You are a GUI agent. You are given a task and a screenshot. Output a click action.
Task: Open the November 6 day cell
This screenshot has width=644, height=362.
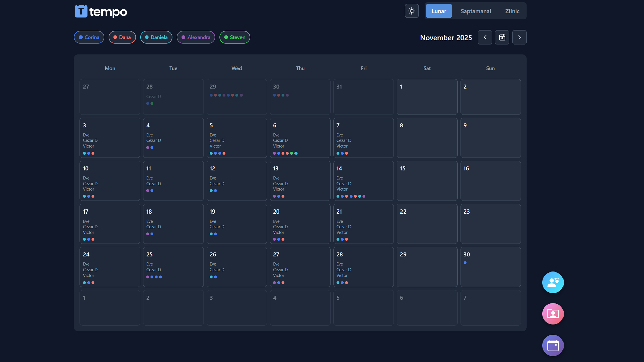tap(300, 137)
